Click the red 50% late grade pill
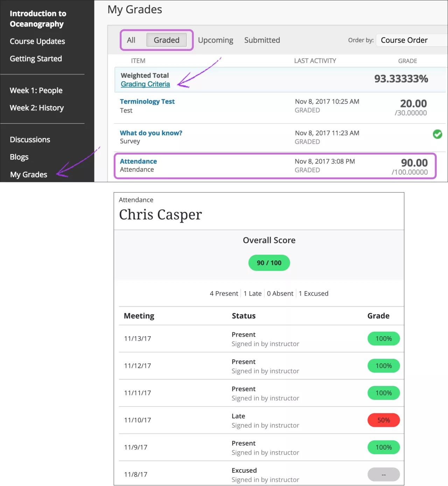448x486 pixels. click(x=383, y=420)
